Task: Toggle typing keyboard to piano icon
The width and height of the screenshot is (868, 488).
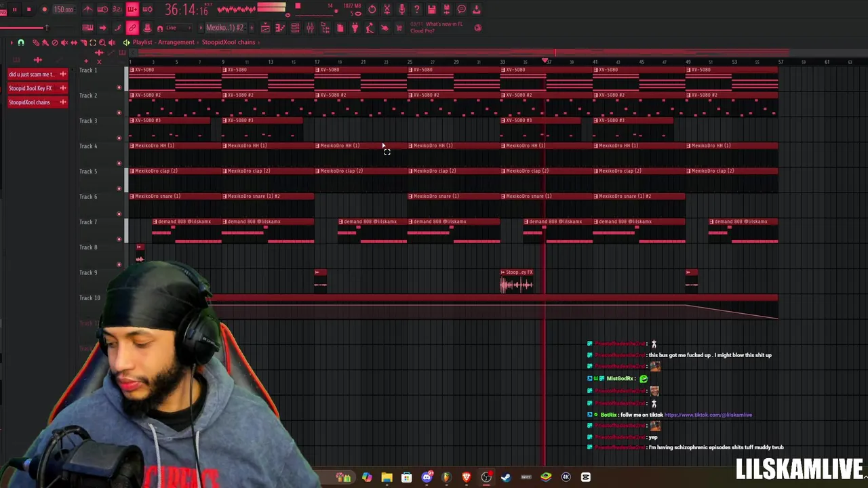Action: [87, 28]
